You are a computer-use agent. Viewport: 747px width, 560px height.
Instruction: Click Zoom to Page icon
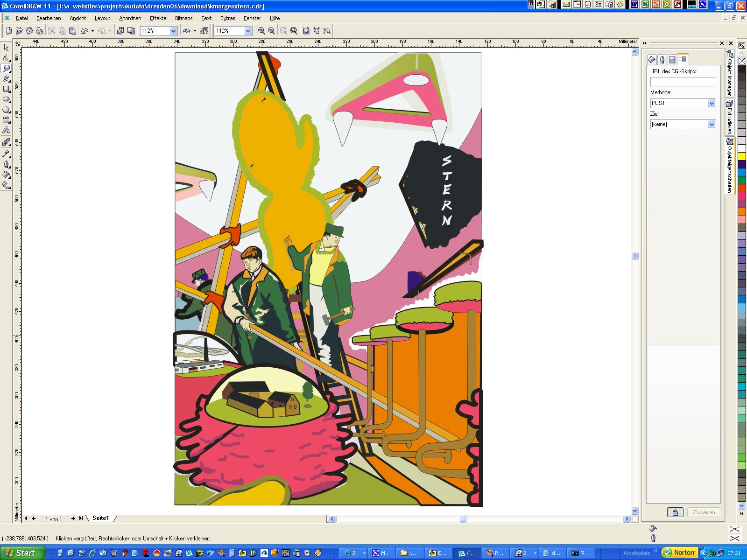306,31
